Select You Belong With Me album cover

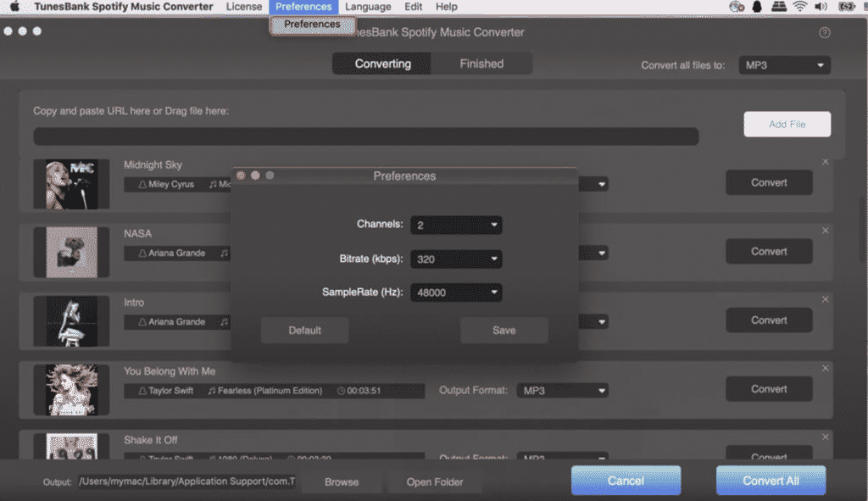71,390
